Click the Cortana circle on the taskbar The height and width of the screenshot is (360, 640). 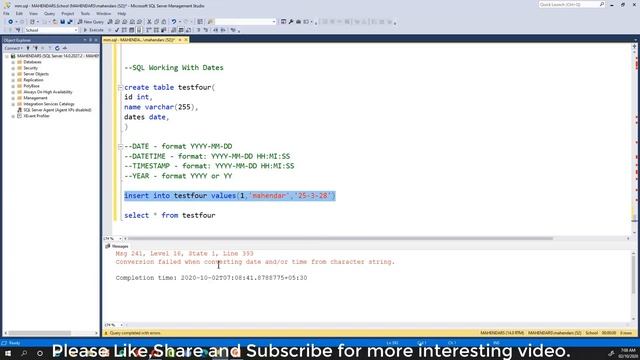point(40,353)
